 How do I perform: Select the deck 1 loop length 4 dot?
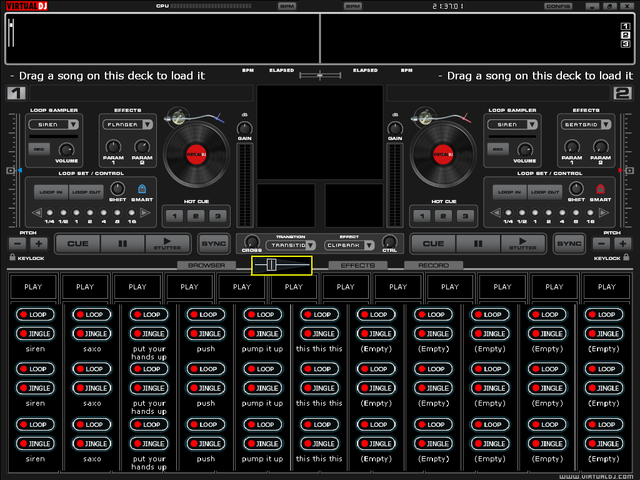click(104, 213)
